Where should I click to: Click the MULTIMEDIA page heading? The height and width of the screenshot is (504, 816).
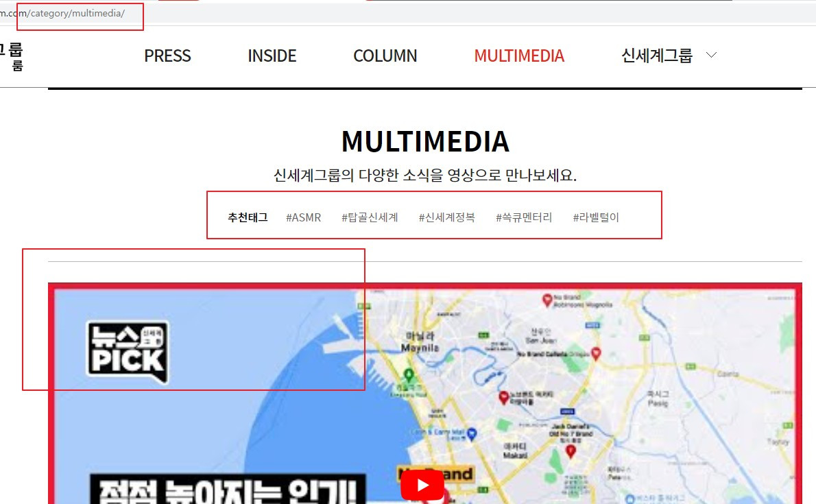tap(425, 141)
